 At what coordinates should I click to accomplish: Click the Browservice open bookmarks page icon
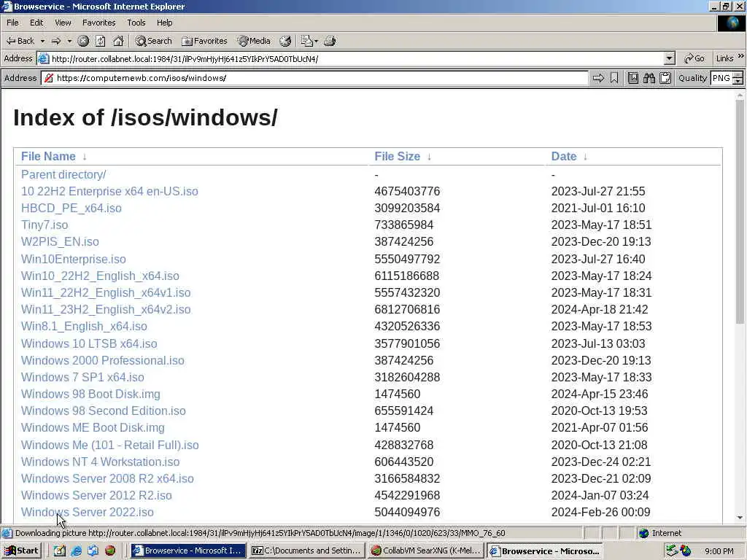point(632,78)
